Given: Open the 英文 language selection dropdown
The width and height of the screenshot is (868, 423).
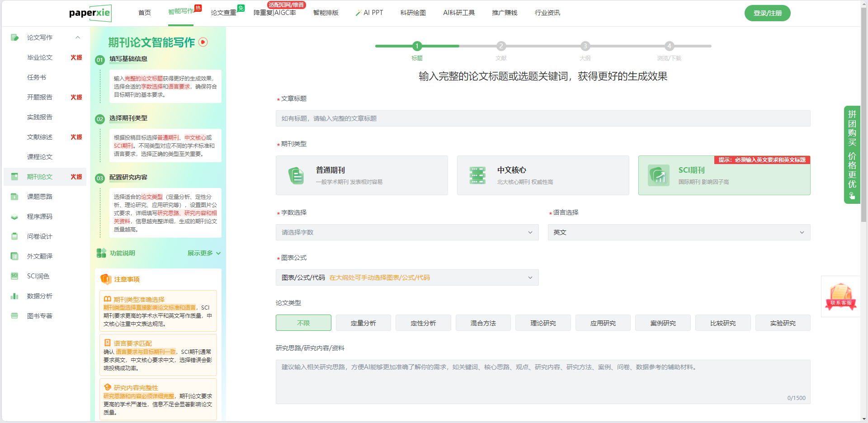Looking at the screenshot, I should tap(679, 232).
